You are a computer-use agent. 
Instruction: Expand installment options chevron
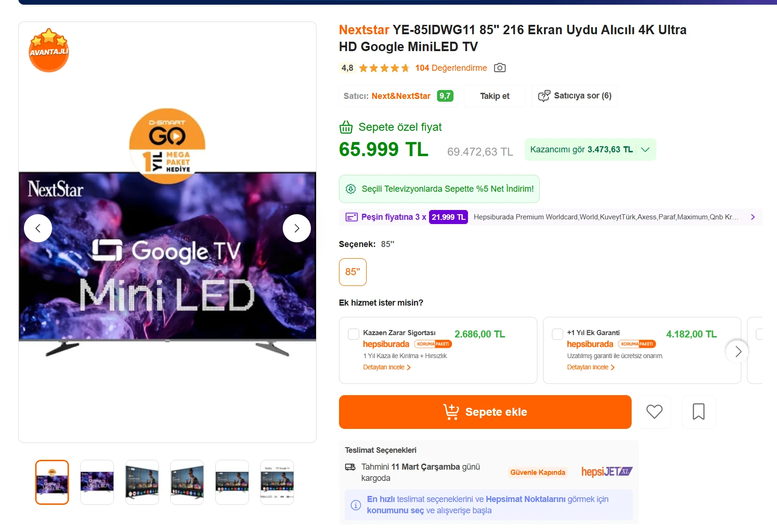coord(753,217)
